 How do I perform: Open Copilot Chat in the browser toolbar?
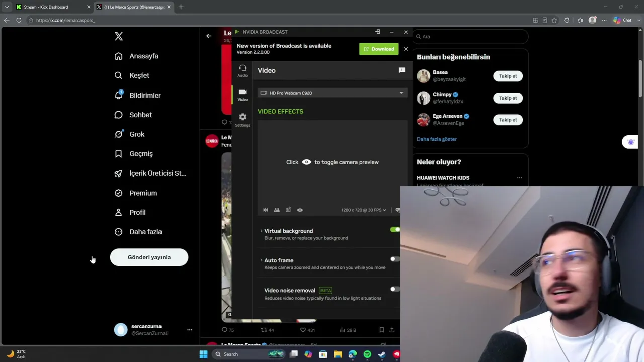622,20
